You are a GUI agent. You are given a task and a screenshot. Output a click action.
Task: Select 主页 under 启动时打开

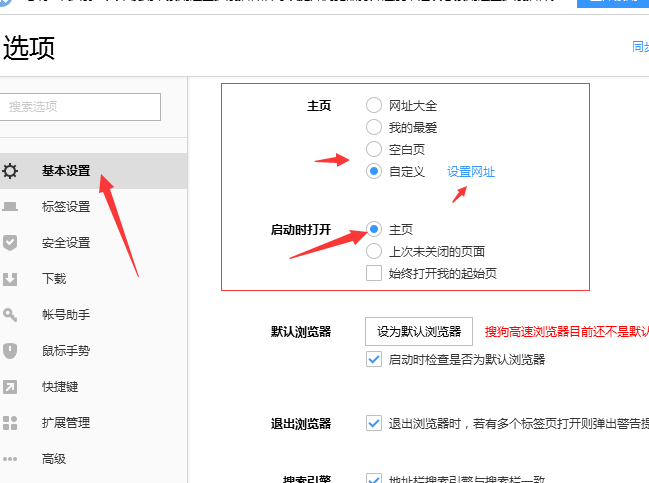point(374,229)
